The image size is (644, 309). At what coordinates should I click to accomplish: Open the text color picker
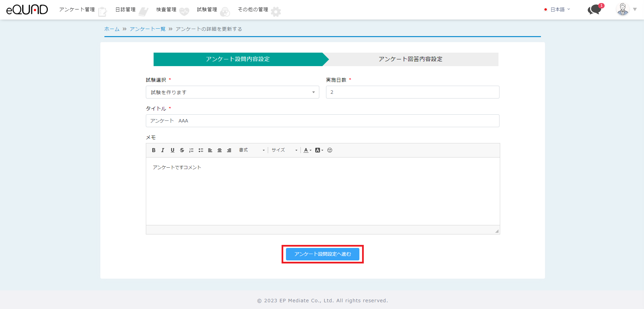(308, 150)
